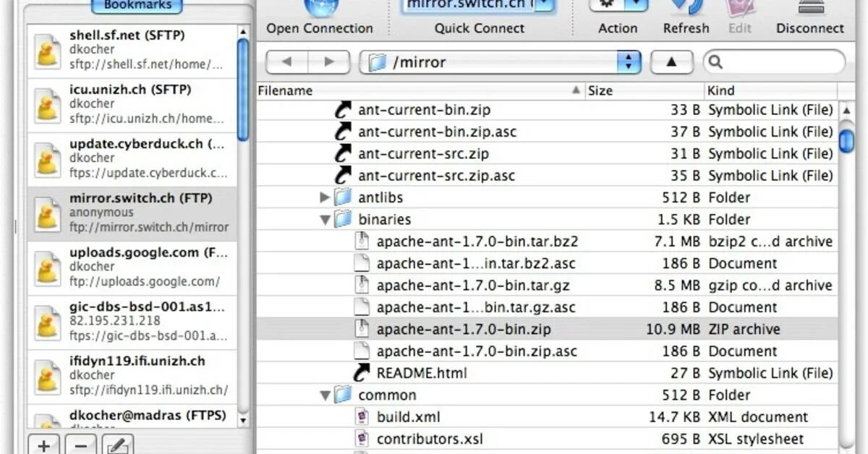Go to parent folder with up arrow
868x454 pixels.
click(671, 62)
